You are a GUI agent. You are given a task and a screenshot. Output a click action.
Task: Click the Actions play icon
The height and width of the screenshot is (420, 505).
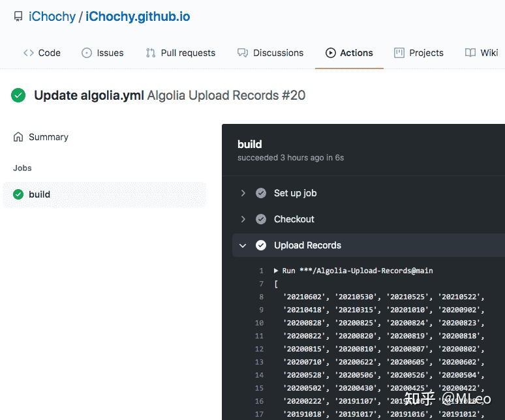coord(330,53)
